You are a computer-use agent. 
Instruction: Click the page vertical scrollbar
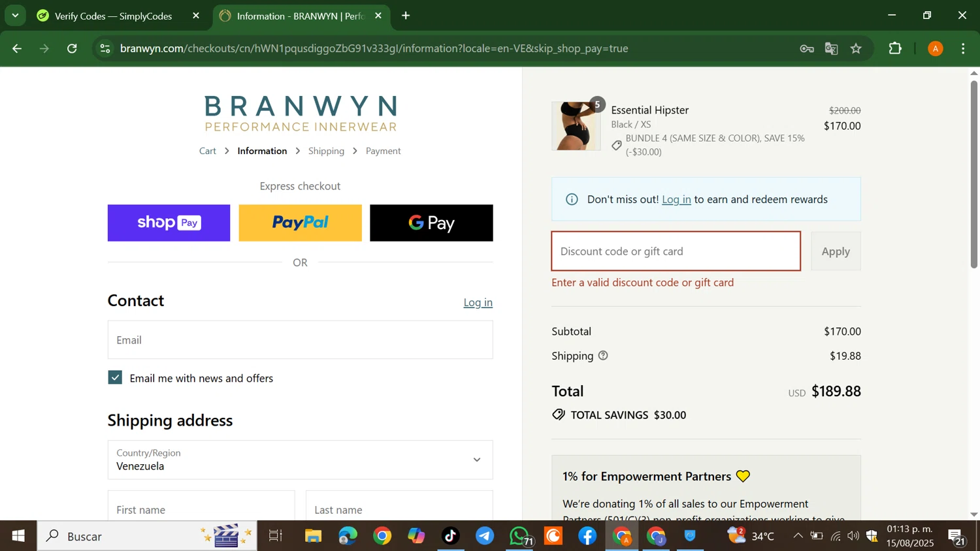coord(974,174)
